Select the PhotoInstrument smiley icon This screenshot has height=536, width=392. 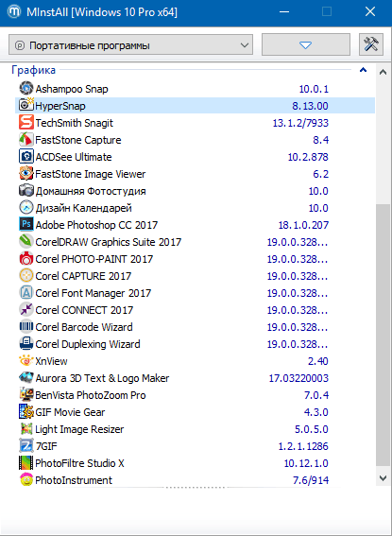[x=26, y=480]
